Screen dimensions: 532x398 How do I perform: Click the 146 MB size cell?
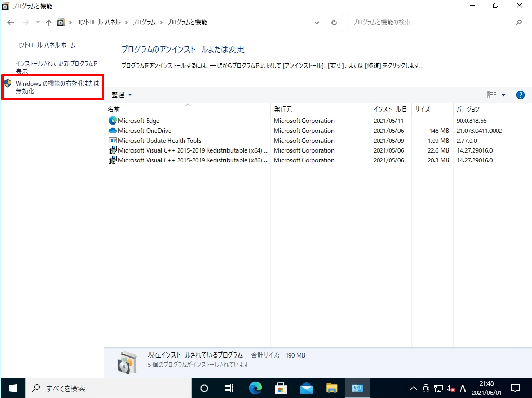point(439,131)
